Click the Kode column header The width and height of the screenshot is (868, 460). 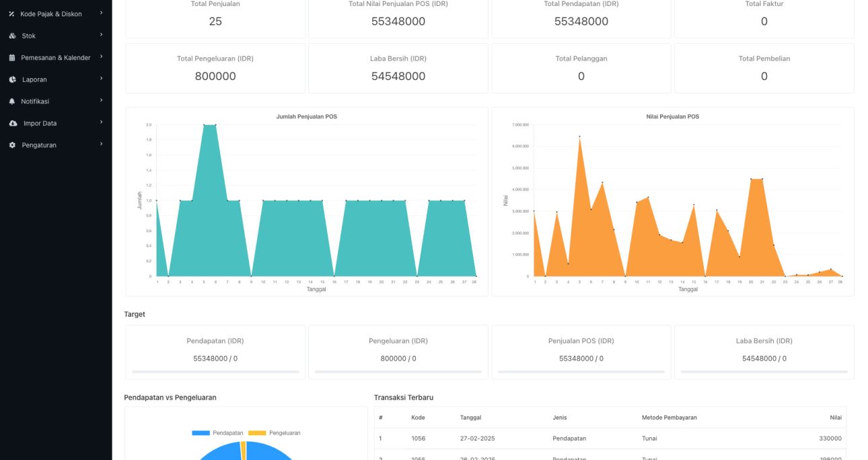coord(418,418)
